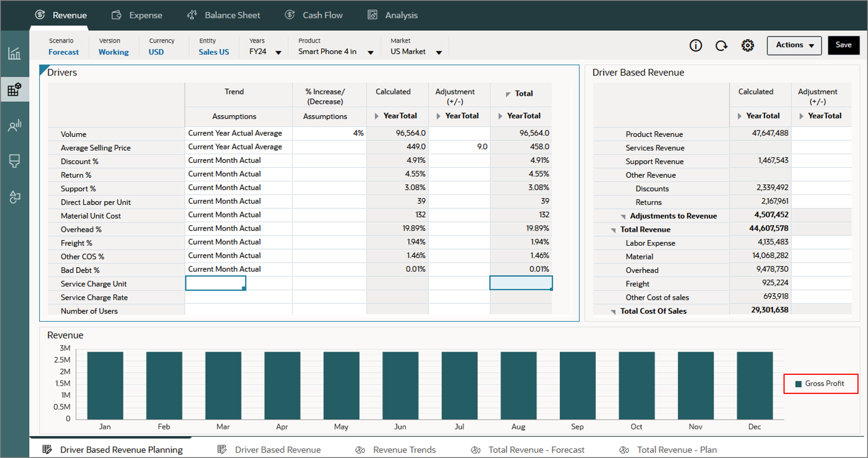The image size is (868, 458).
Task: Expand Calculated YearTotal column in Drivers
Action: pyautogui.click(x=376, y=116)
